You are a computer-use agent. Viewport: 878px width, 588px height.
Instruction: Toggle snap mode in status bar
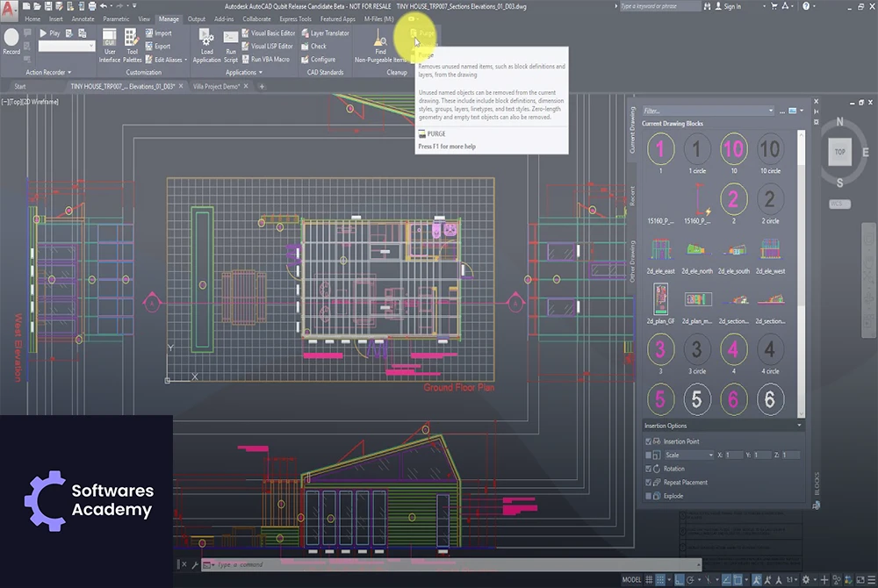click(661, 579)
